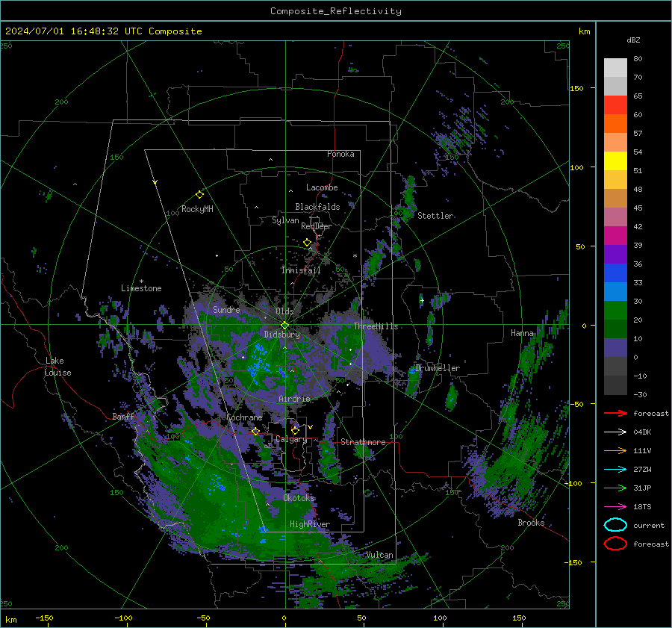Select the white 04DK arrow legend entry
Screen dimensions: 672x628
point(615,432)
